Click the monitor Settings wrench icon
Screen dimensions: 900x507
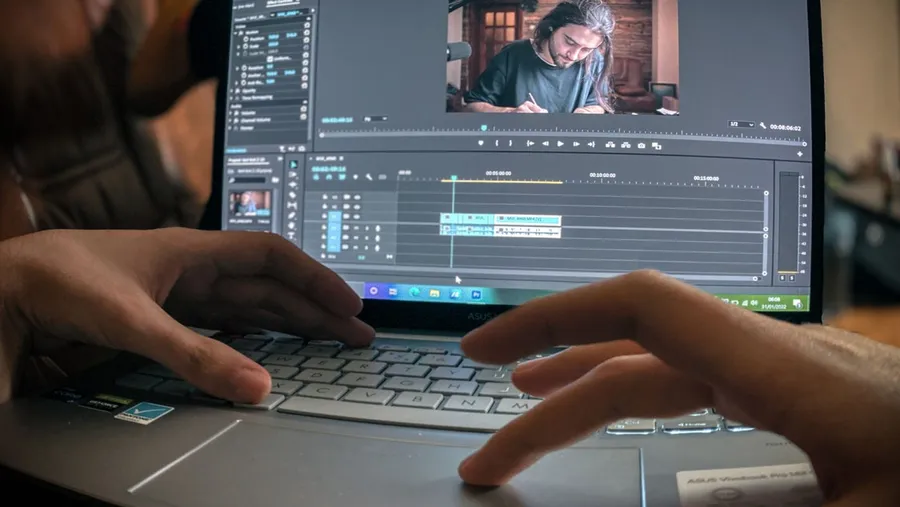(x=763, y=125)
